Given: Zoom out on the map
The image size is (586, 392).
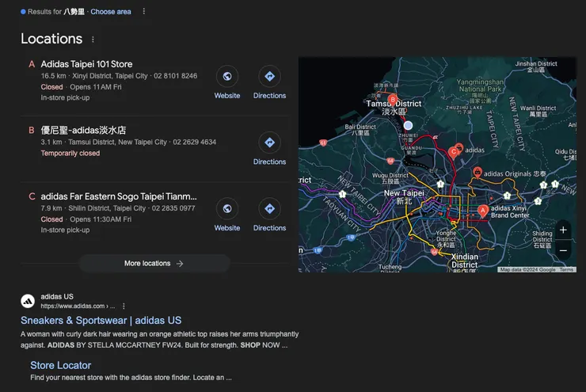Looking at the screenshot, I should [x=563, y=250].
